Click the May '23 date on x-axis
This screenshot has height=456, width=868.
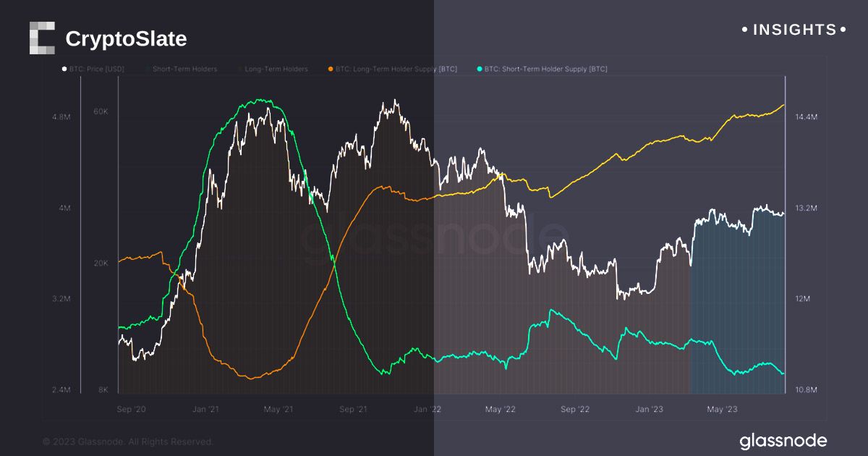tap(722, 410)
